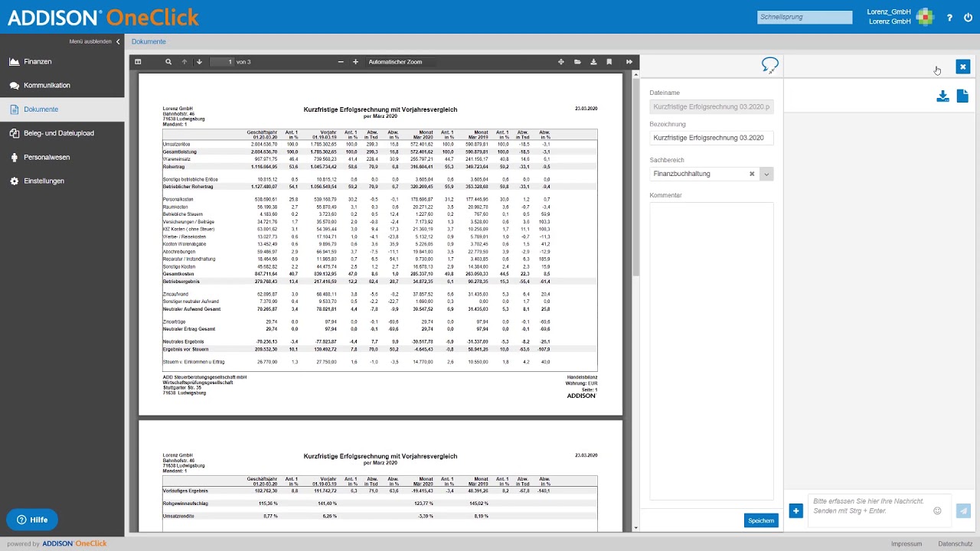This screenshot has height=551, width=980.
Task: Select Dokumente in the sidebar
Action: (62, 109)
